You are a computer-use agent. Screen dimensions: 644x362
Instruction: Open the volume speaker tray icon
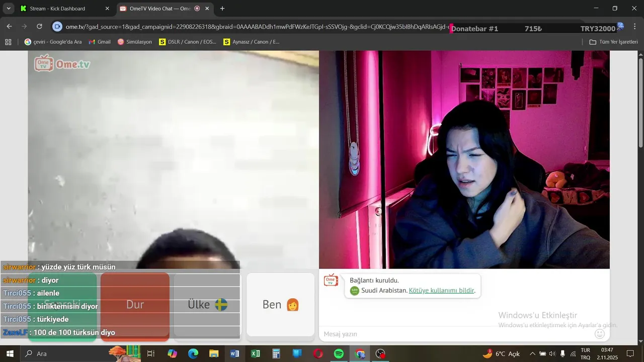tap(552, 353)
